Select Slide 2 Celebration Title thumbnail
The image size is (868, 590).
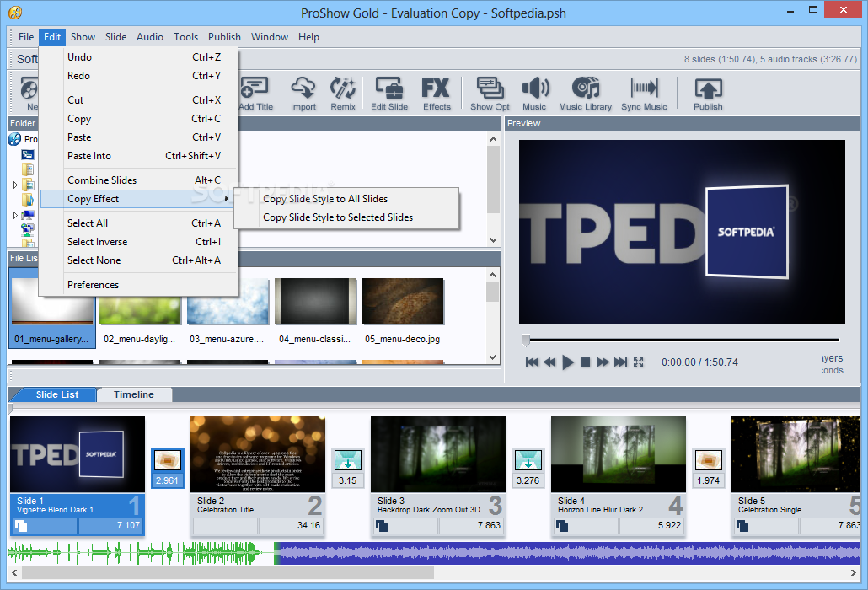pyautogui.click(x=258, y=454)
